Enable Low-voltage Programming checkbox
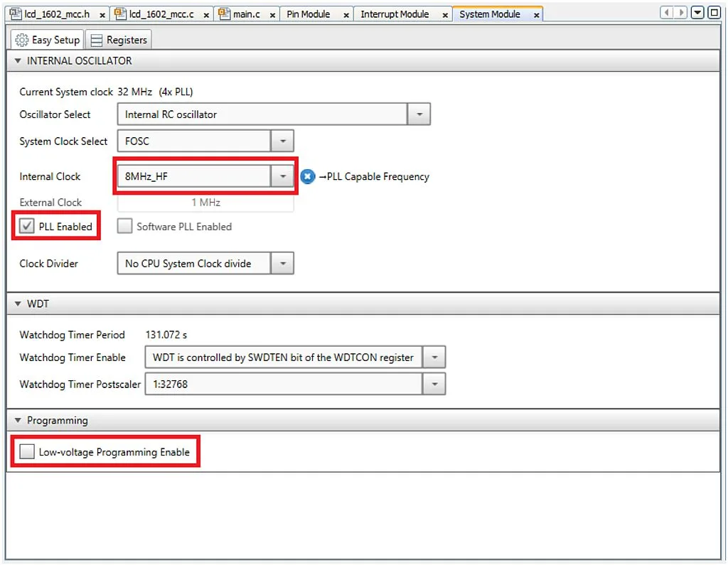Viewport: 728px width, 565px height. 27,452
